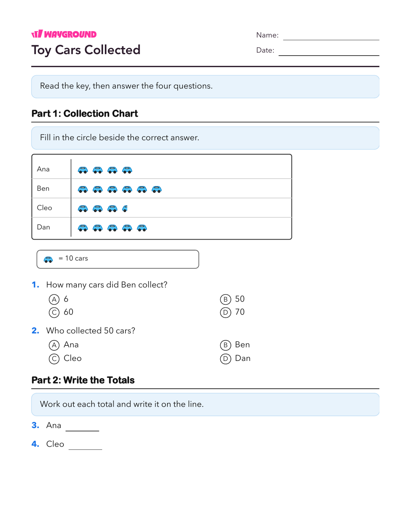Image resolution: width=411 pixels, height=532 pixels.
Task: Fill circle A, 6, for question 1
Action: [54, 299]
